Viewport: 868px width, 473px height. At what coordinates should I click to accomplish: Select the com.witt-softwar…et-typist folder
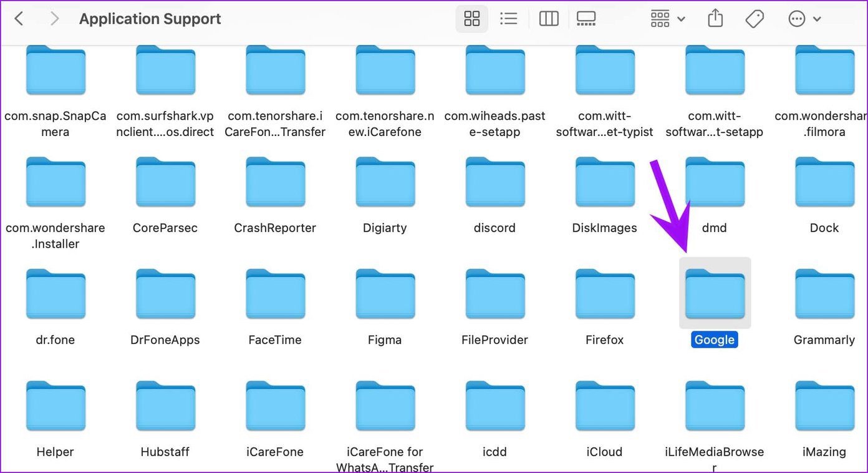(x=604, y=70)
